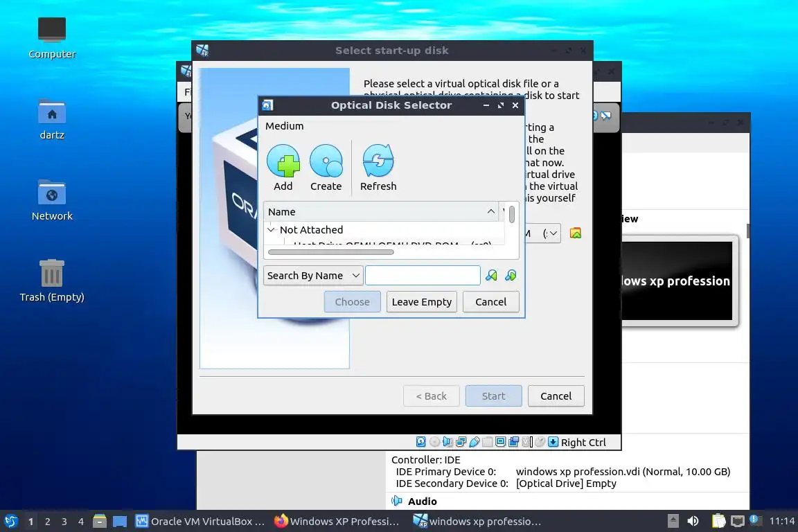Click the keyboard capture arrow icon
The width and height of the screenshot is (798, 532).
553,442
